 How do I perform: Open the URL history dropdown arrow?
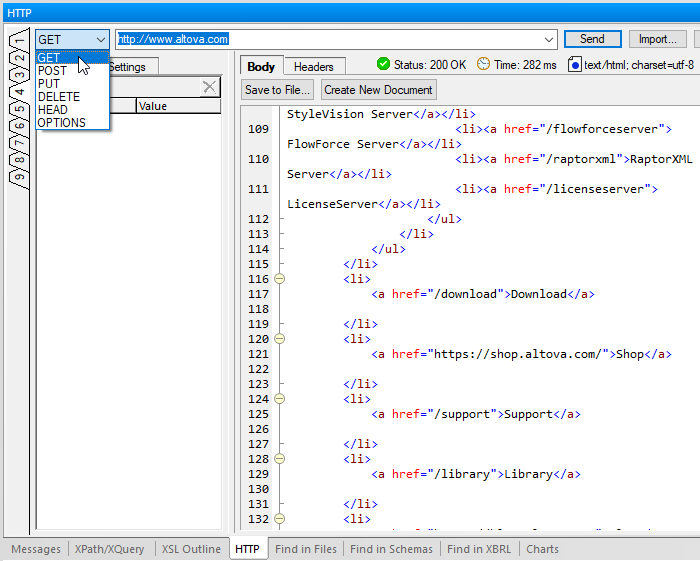(x=549, y=40)
